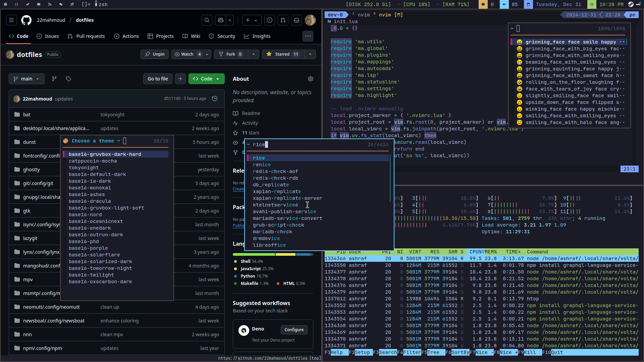Open Copilot options dropdown arrow

[230, 20]
